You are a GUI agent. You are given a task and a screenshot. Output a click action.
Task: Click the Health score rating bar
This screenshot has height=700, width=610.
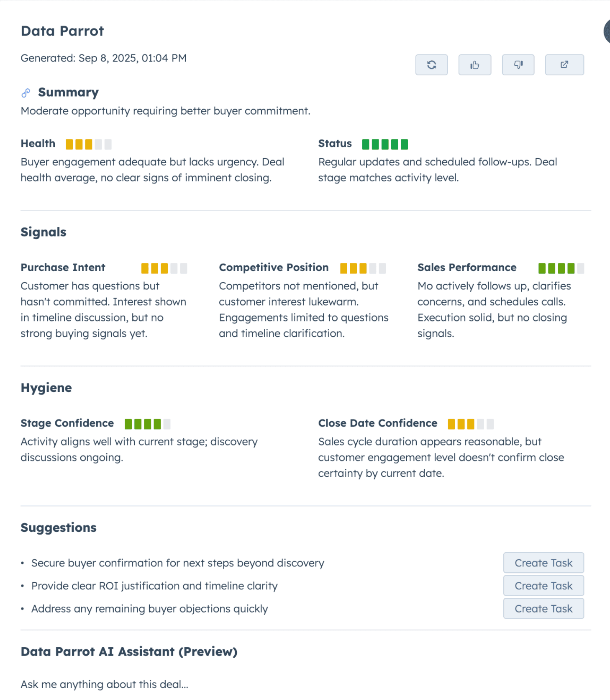(x=88, y=144)
